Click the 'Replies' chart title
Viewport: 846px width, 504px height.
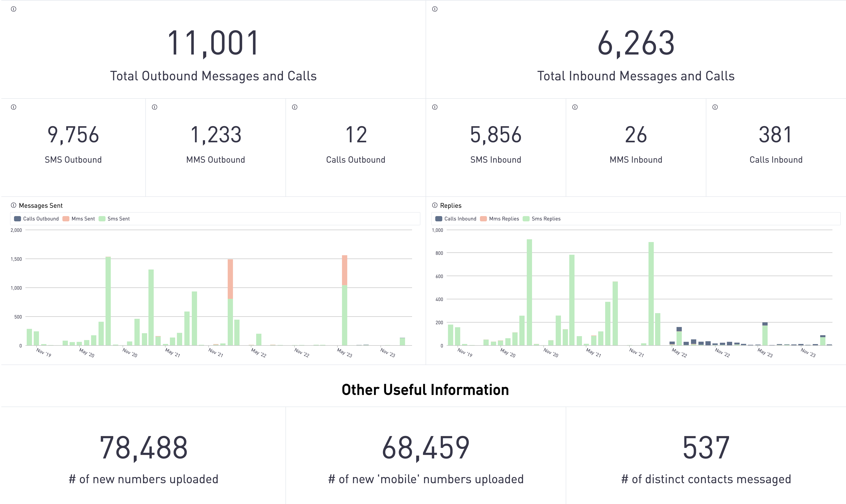click(451, 205)
